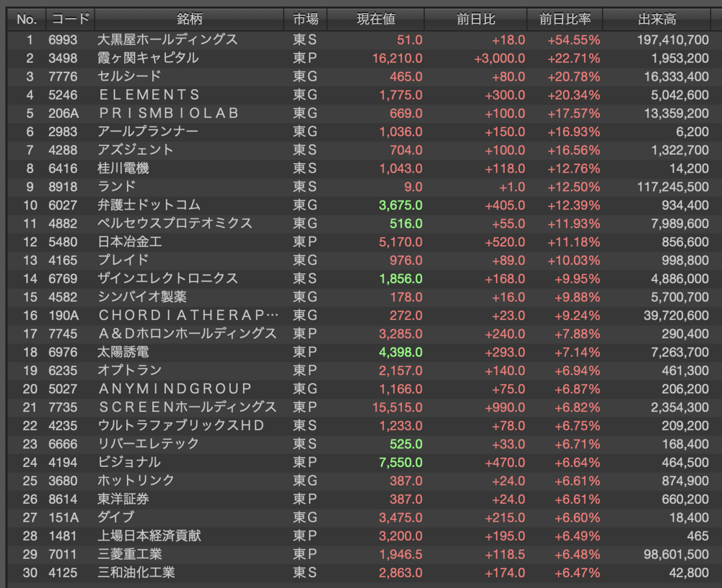Click stock code 151A

click(63, 517)
